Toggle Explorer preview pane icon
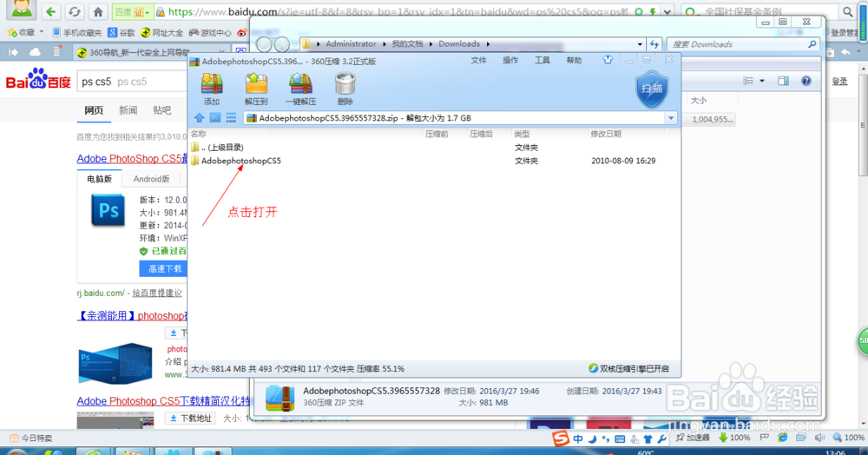This screenshot has width=868, height=455. point(783,81)
